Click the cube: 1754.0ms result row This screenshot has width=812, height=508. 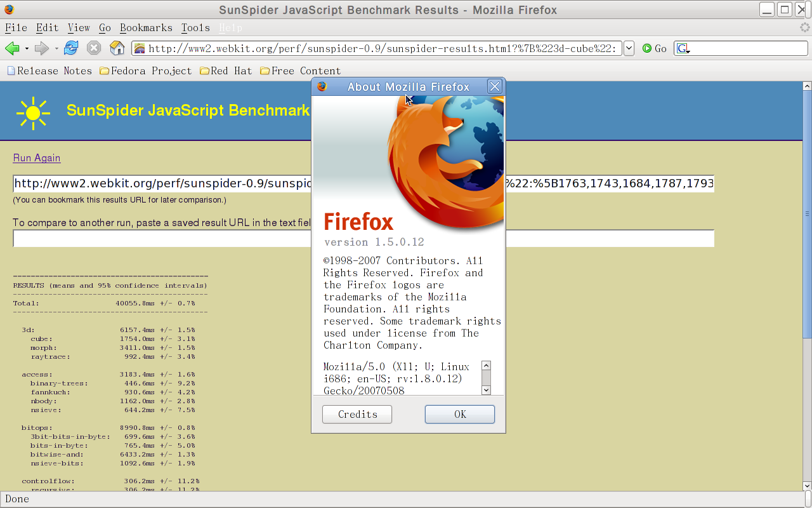(x=113, y=339)
